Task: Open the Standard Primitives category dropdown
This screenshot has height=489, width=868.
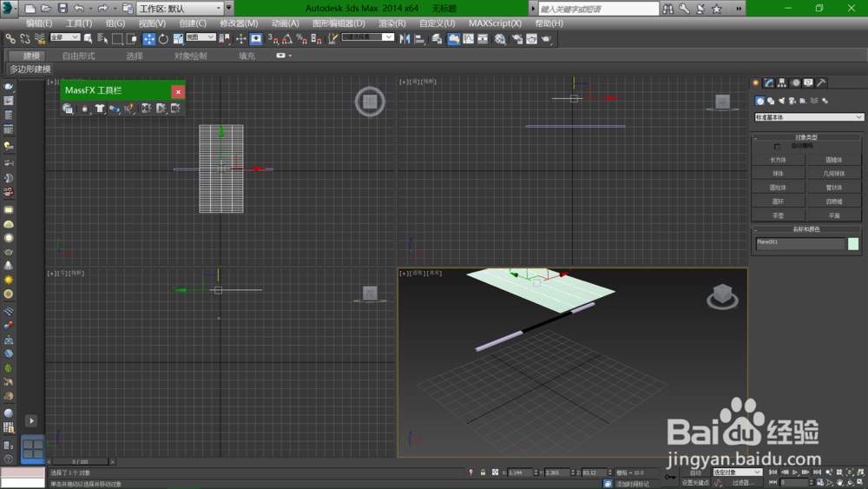Action: (808, 117)
